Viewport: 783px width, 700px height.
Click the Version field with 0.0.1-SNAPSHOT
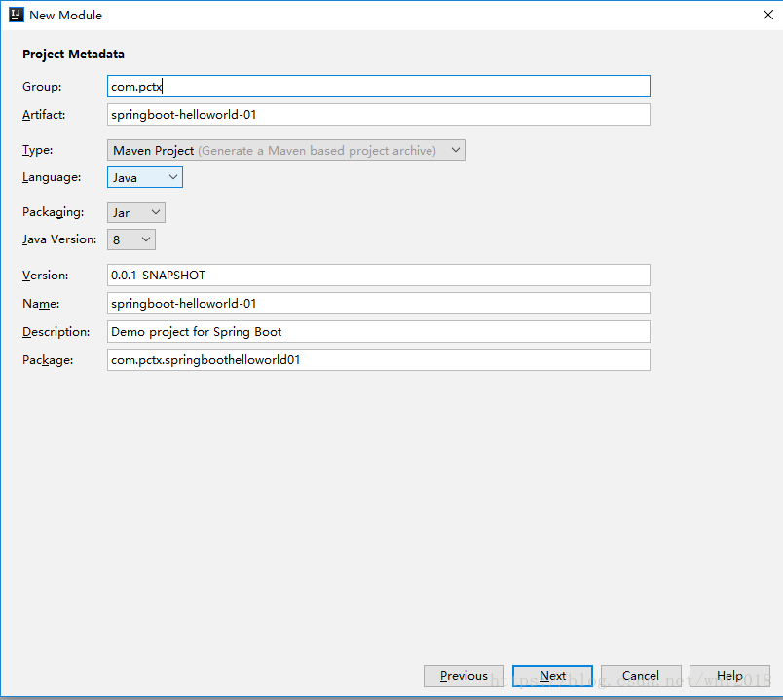(x=379, y=276)
